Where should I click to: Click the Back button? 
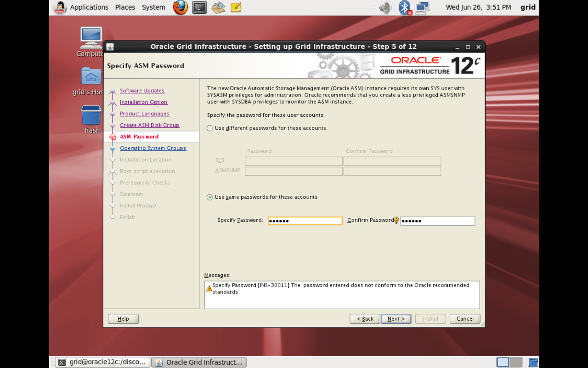[x=365, y=319]
